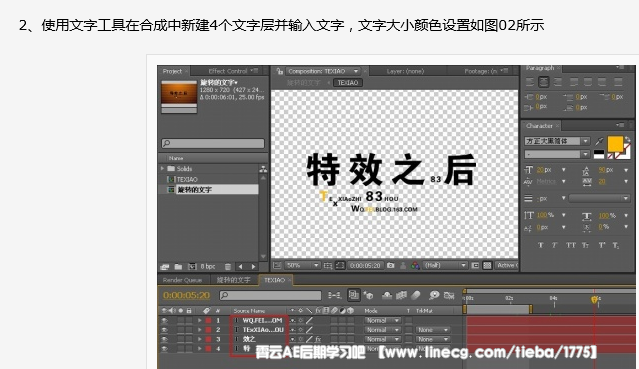Click the timeline search field
The width and height of the screenshot is (639, 369).
270,295
